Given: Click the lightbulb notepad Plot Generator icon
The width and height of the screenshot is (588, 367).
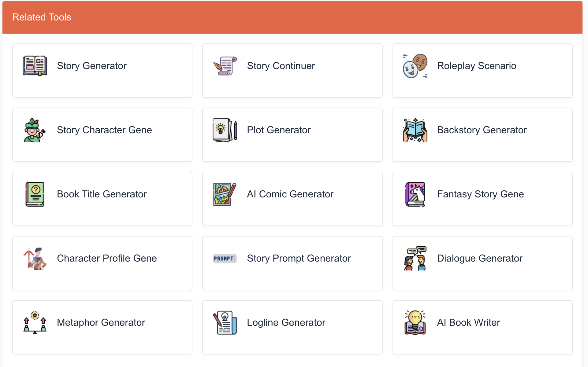Looking at the screenshot, I should (x=225, y=130).
